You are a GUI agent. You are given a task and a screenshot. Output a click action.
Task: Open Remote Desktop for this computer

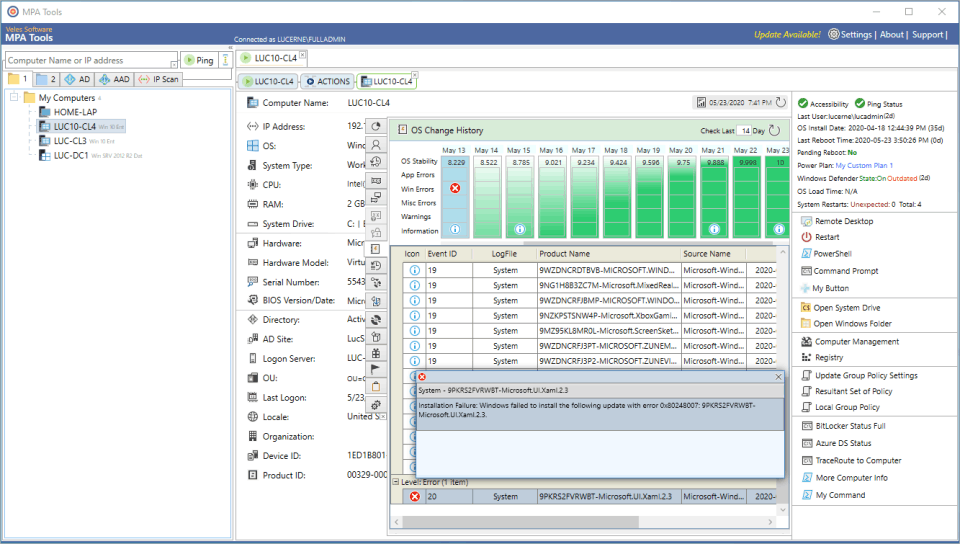click(x=843, y=221)
